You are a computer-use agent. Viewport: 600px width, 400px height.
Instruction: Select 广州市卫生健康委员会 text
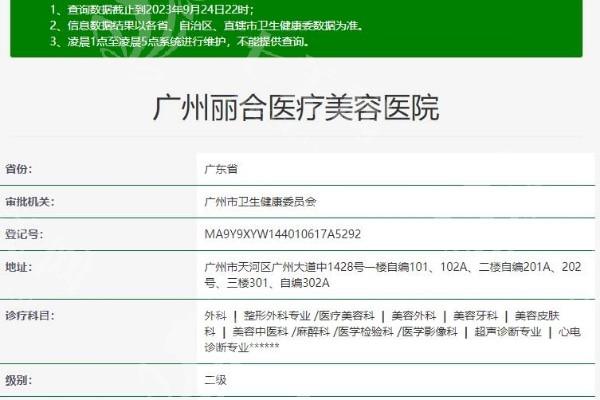[x=260, y=202]
